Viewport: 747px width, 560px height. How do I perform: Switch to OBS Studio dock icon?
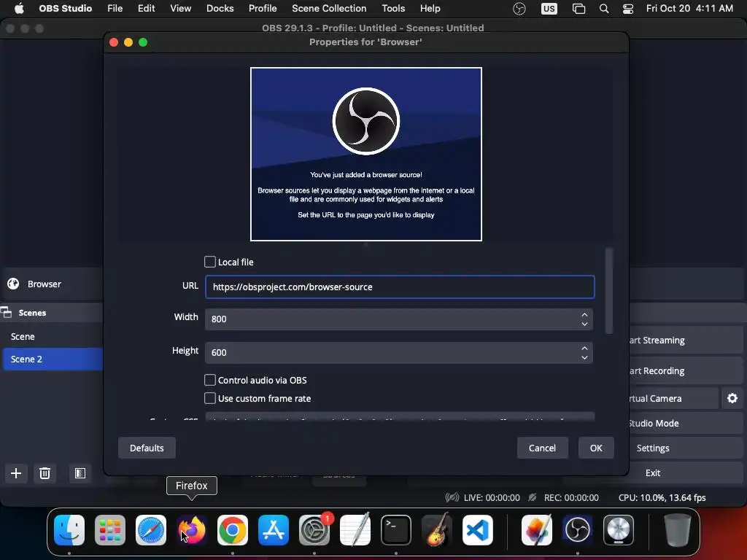tap(578, 530)
